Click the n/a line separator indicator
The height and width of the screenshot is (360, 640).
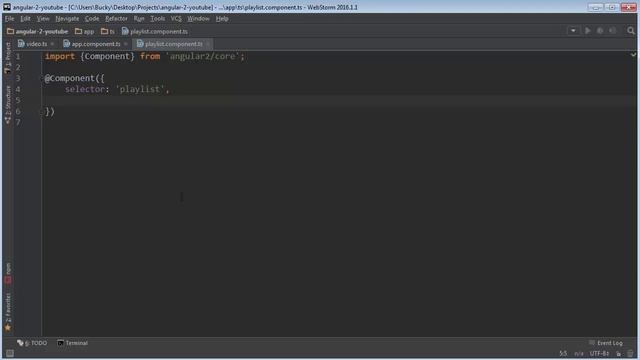pos(579,353)
